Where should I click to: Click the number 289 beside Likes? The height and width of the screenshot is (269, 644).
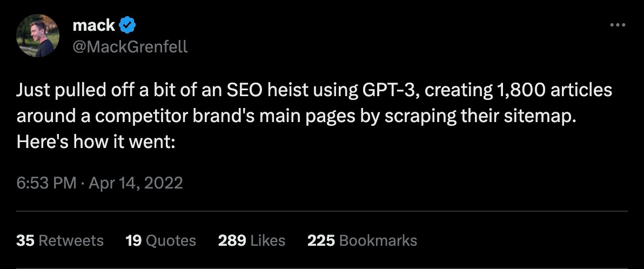(232, 240)
